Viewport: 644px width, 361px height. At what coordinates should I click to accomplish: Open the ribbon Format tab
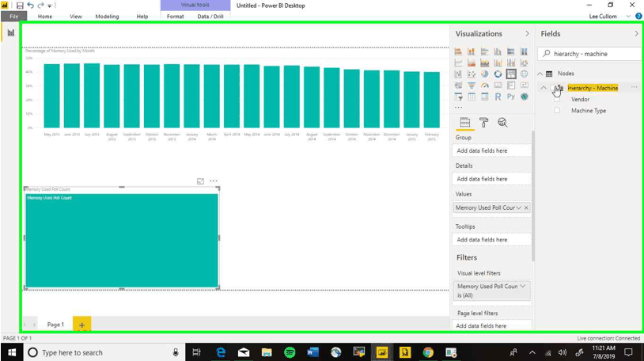point(176,17)
